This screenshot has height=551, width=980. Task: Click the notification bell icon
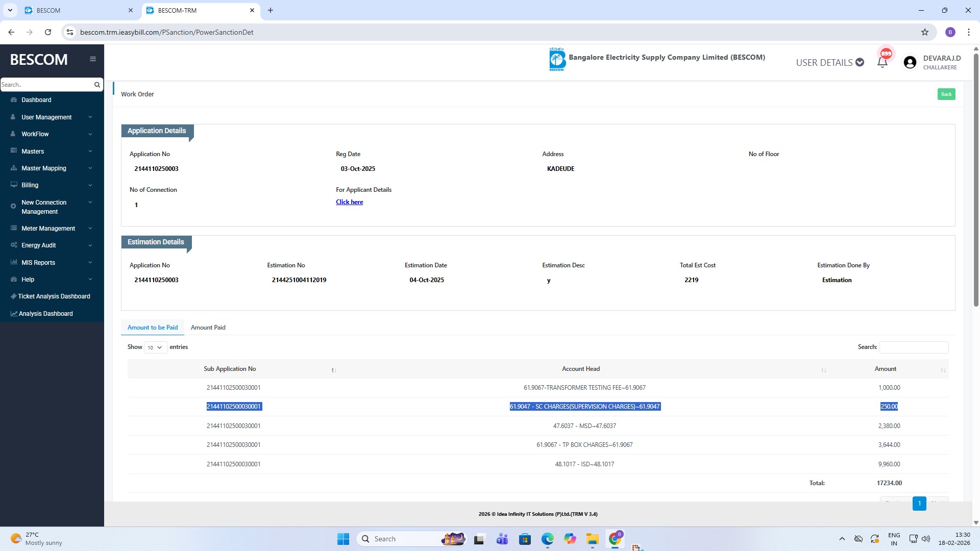[x=882, y=63]
